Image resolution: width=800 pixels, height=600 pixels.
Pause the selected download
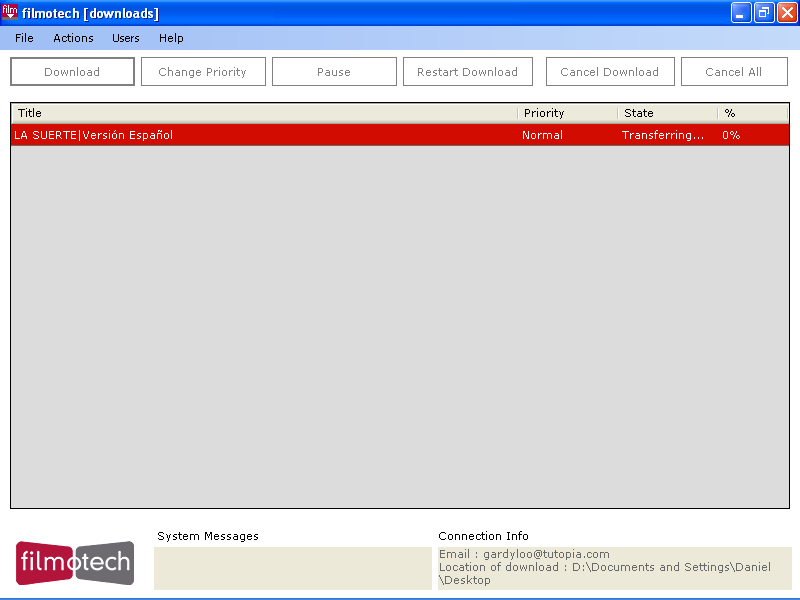click(x=334, y=72)
